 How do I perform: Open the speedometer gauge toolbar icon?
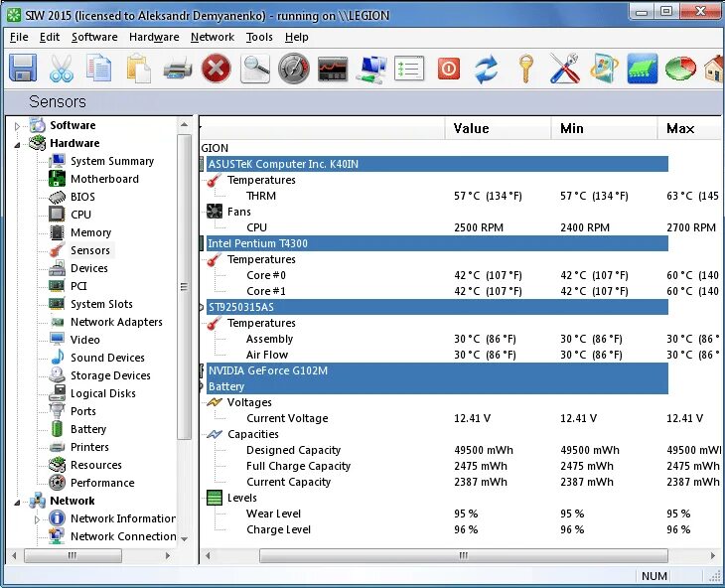click(294, 69)
